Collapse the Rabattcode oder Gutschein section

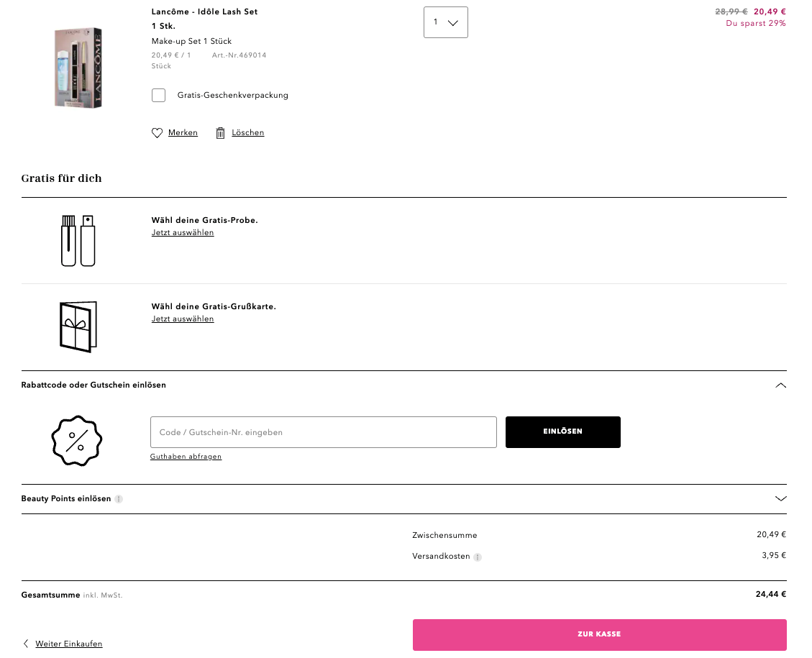780,385
